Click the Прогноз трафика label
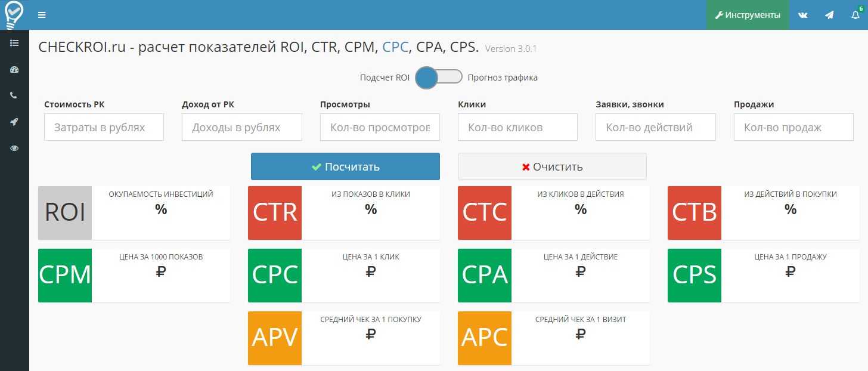The image size is (868, 371). coord(503,78)
